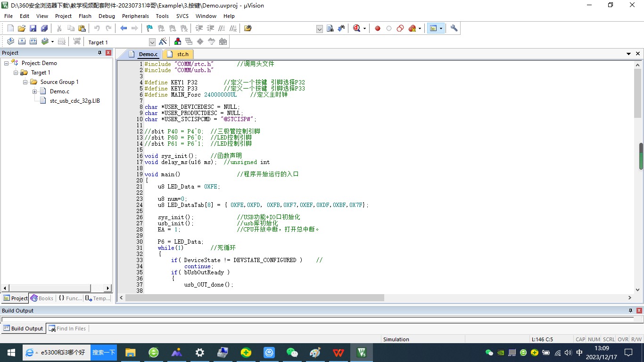Disable all breakpoints with the double circle icon
This screenshot has width=644, height=362.
(400, 28)
